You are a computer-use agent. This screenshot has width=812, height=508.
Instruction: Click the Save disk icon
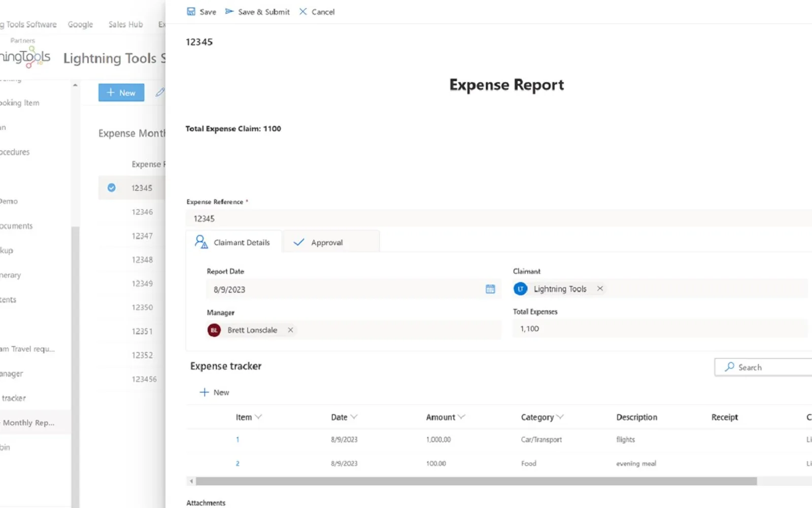[191, 11]
